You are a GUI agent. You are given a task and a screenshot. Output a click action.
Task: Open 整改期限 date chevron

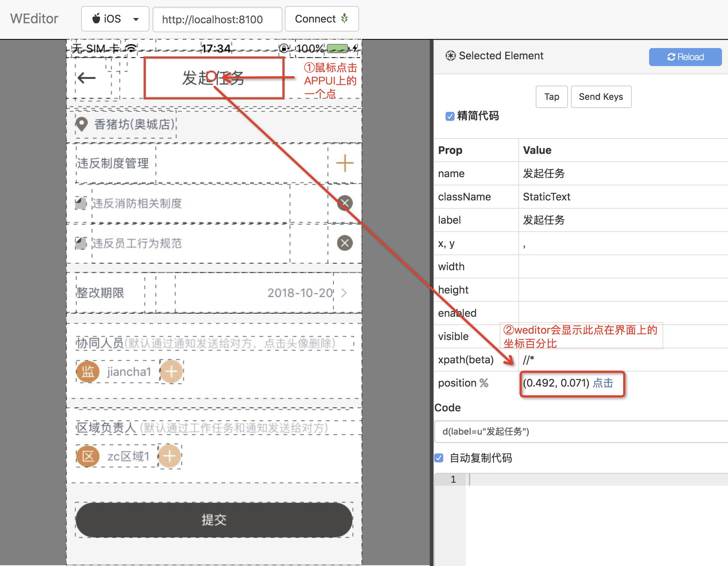click(x=344, y=293)
